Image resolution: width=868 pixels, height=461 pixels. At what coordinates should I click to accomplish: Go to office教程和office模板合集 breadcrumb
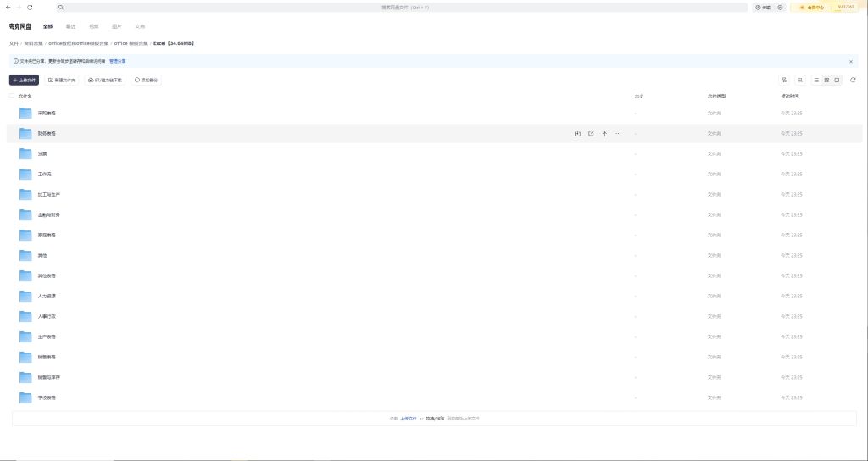point(79,43)
